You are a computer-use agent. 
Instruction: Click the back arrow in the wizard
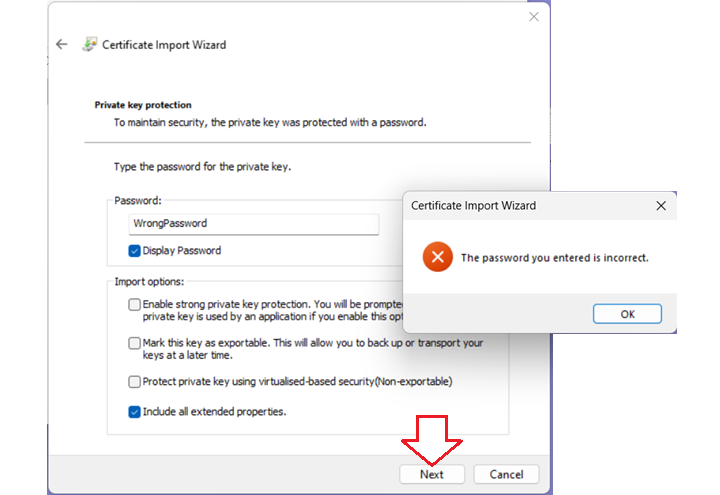(62, 45)
